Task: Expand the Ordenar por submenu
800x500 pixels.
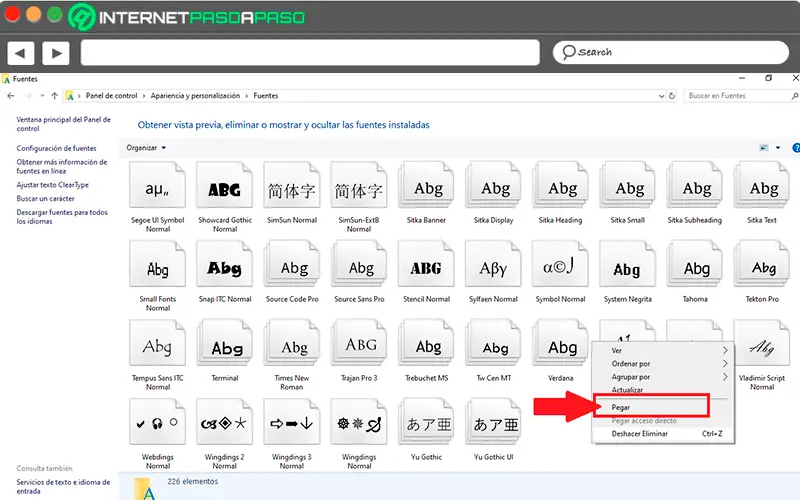Action: tap(660, 364)
